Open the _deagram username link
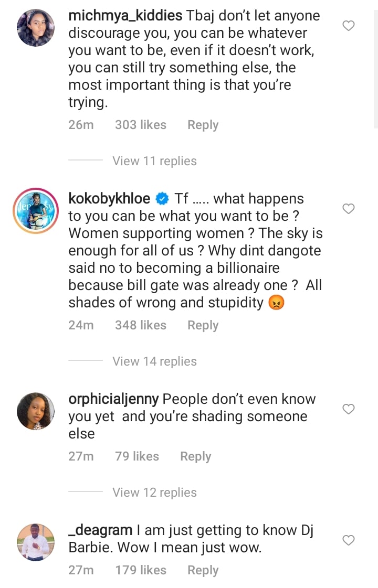Image resolution: width=378 pixels, height=588 pixels. [x=101, y=530]
